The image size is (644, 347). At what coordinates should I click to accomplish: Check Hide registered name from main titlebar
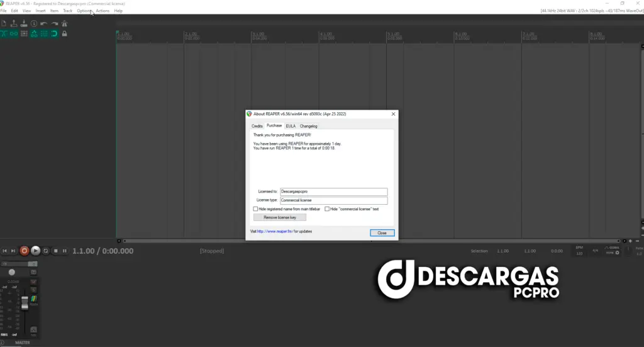[255, 209]
